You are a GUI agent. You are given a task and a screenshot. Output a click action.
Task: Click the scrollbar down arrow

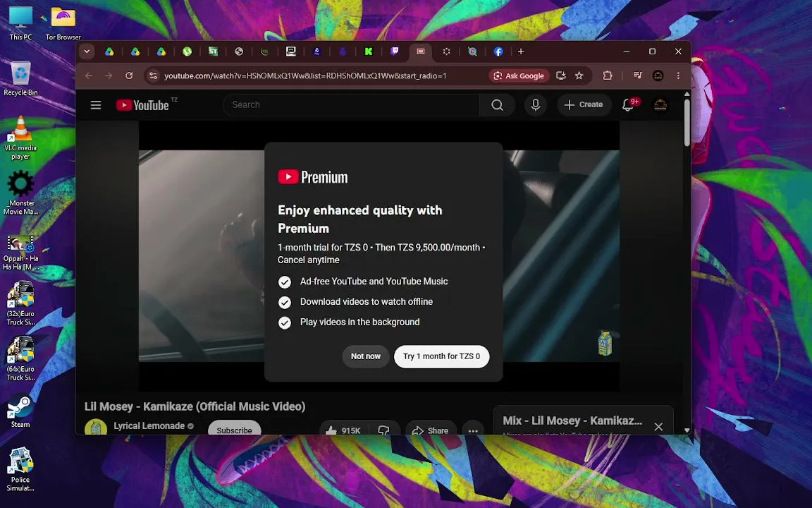[x=687, y=430]
